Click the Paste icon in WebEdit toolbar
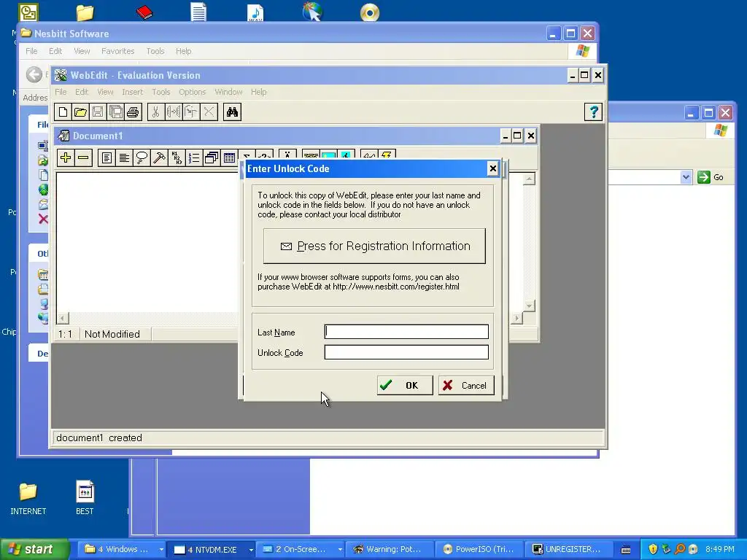 pyautogui.click(x=191, y=112)
